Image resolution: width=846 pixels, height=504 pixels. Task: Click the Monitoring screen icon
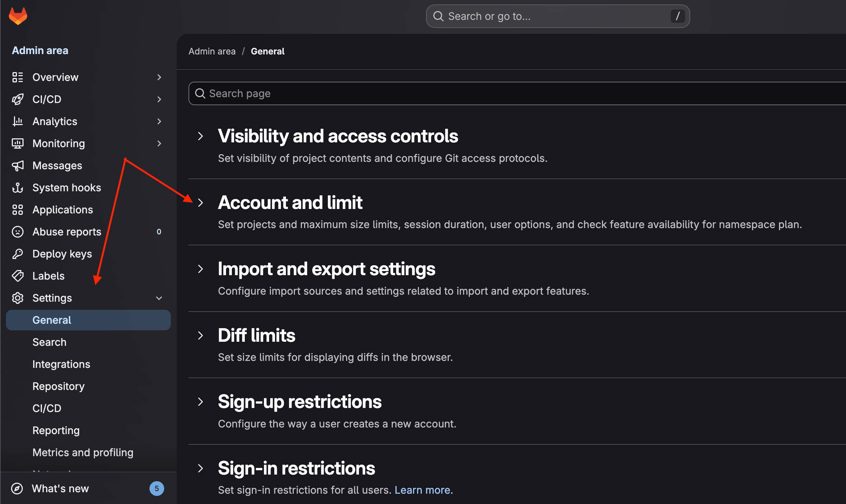18,143
